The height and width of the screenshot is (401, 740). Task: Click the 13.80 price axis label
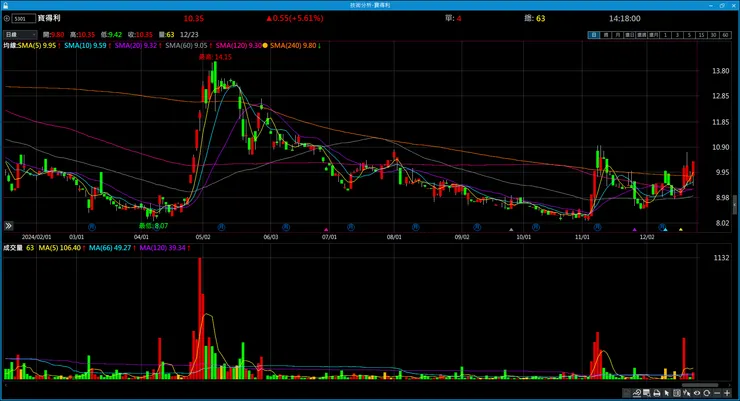click(720, 71)
